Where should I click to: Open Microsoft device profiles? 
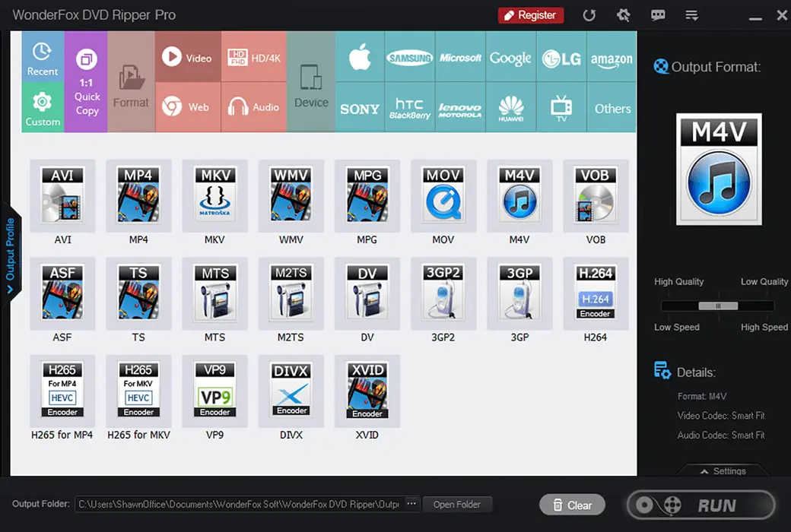coord(460,56)
